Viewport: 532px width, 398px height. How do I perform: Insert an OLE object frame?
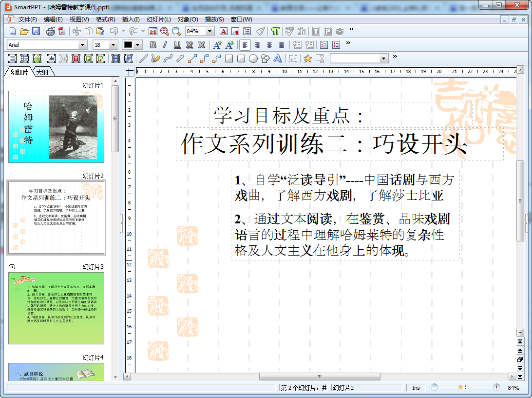[x=52, y=59]
